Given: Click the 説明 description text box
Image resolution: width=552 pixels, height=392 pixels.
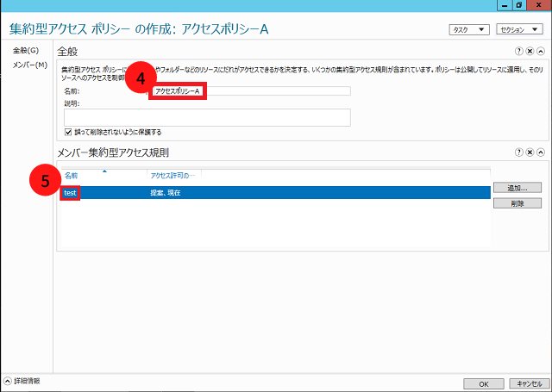Looking at the screenshot, I should (x=207, y=117).
